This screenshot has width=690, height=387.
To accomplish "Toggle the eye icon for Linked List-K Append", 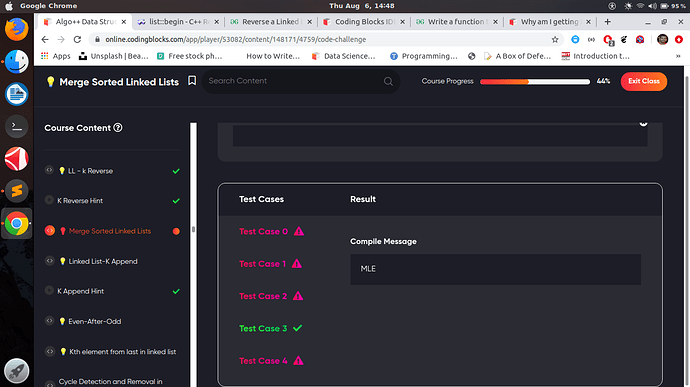I will [x=50, y=261].
